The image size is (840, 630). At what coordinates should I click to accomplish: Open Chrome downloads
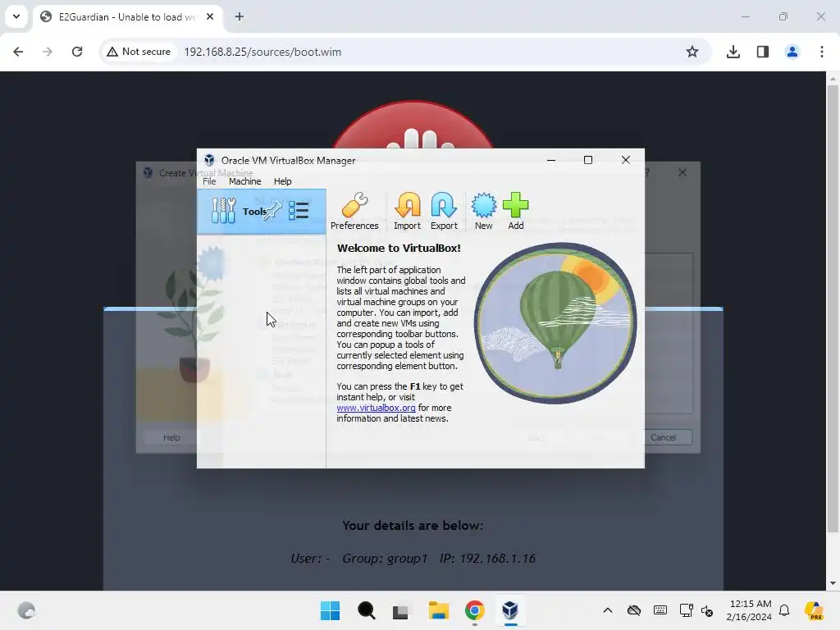point(733,52)
